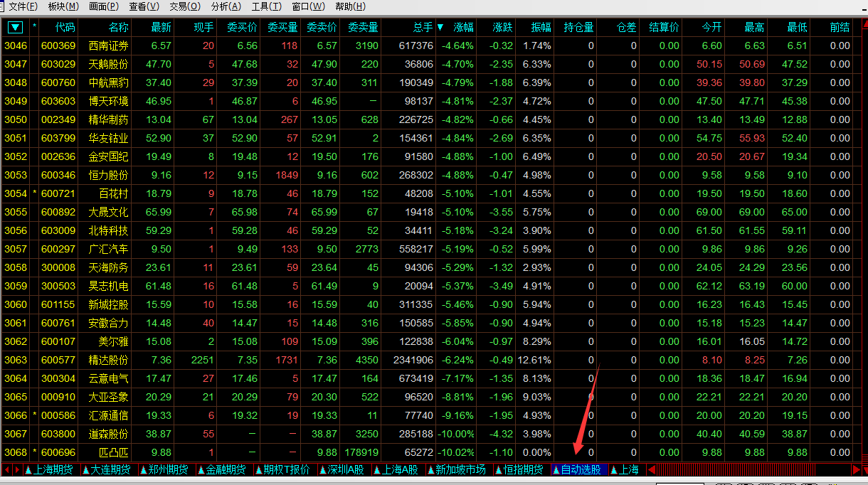This screenshot has width=868, height=485.
Task: Sort by the 结算价 column header
Action: (x=664, y=27)
